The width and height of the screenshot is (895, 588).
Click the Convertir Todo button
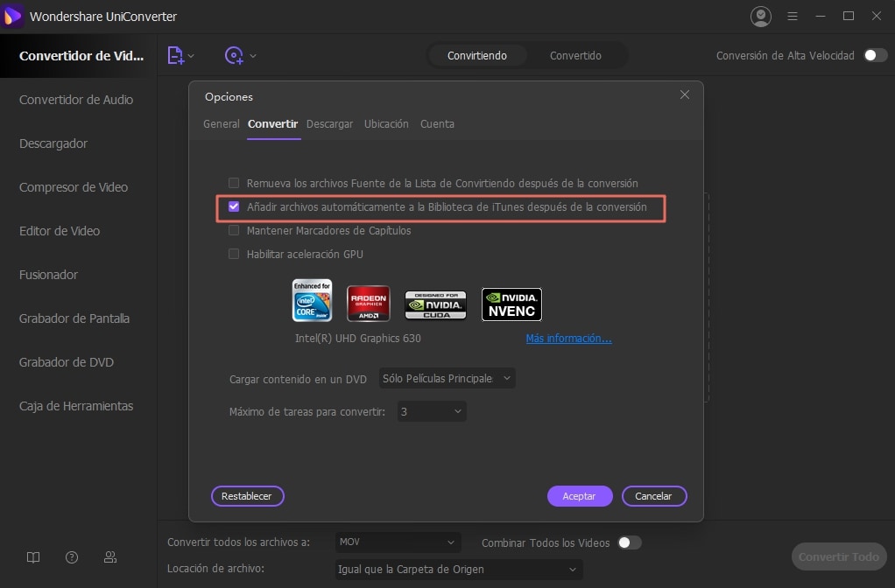[x=838, y=556]
